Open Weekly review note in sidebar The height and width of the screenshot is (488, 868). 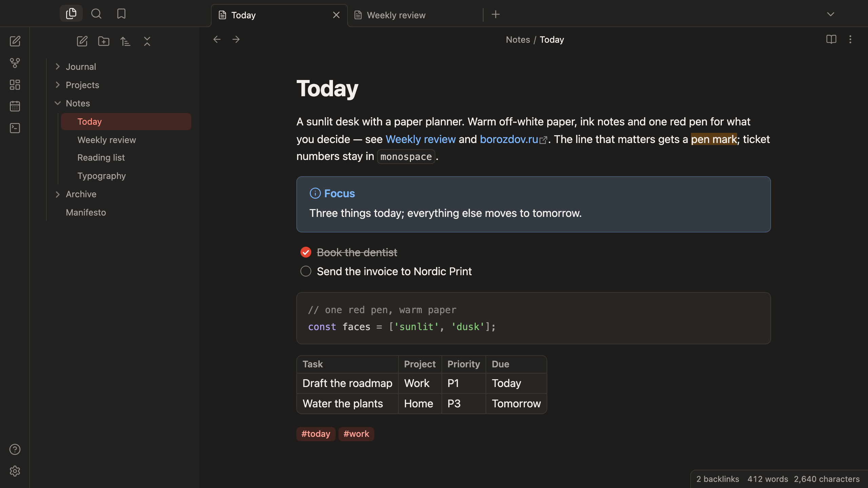coord(126,140)
